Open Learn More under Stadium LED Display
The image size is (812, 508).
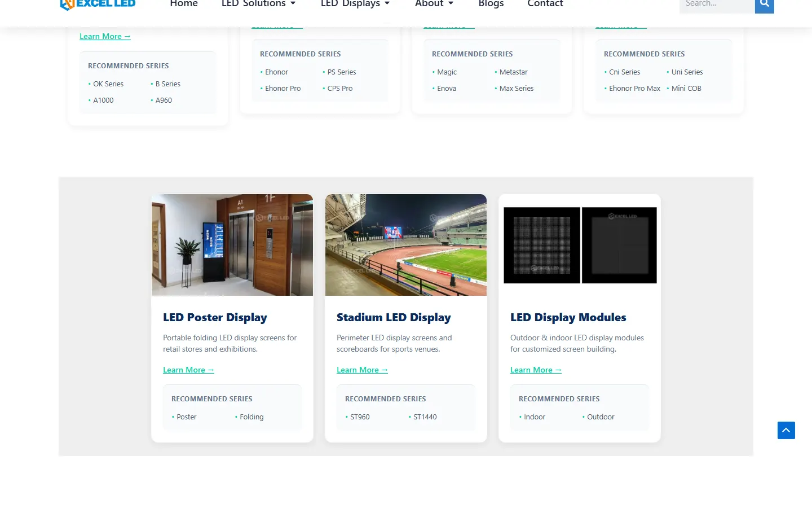tap(362, 370)
